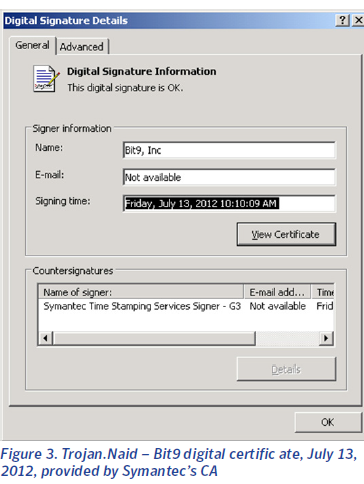Click the horizontal scrollbar thumb
Viewport: 364px width, 484px height.
154,338
